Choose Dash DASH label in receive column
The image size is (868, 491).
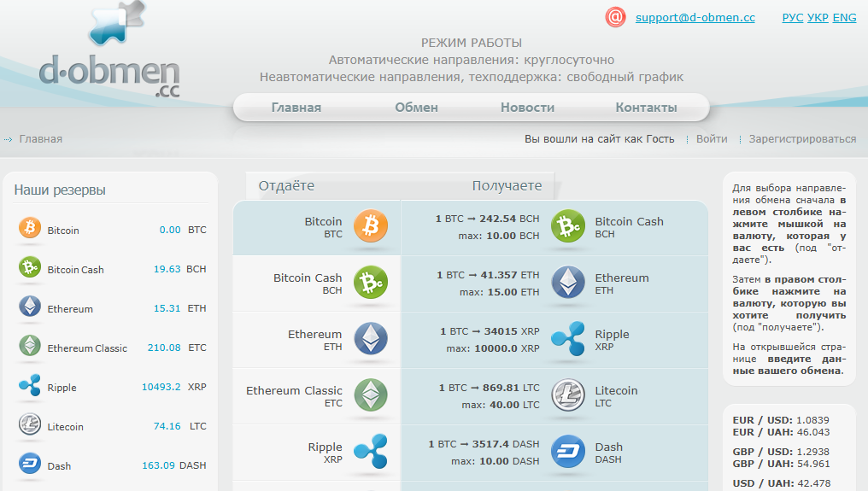tap(609, 453)
